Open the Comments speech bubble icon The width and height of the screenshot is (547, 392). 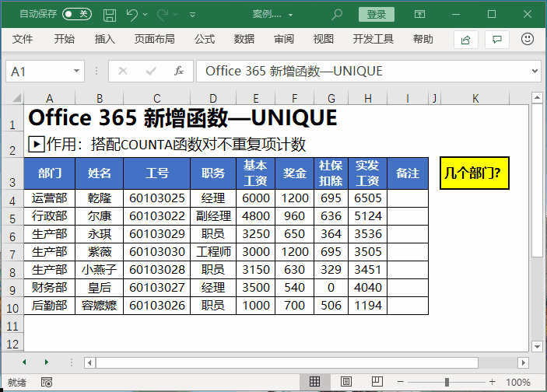click(x=496, y=40)
